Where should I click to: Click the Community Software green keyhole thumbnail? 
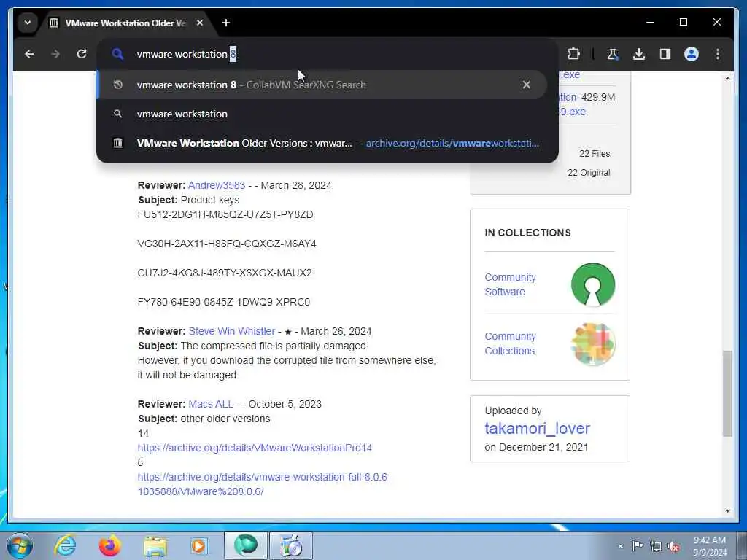593,284
